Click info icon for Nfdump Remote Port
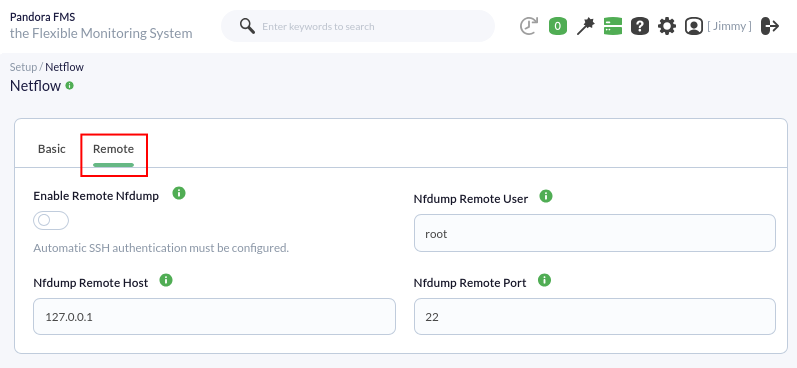Viewport: 797px width, 368px height. 544,280
